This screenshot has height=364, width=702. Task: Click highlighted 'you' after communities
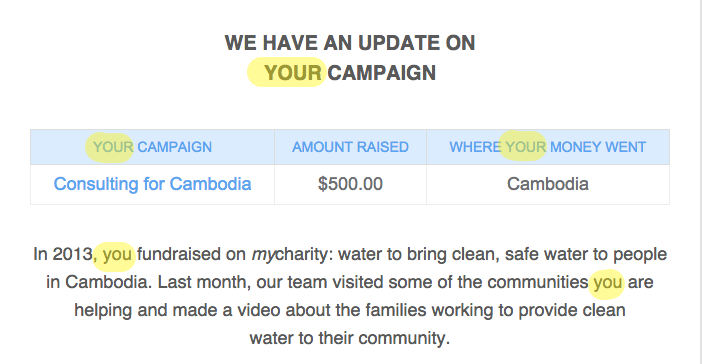click(608, 282)
